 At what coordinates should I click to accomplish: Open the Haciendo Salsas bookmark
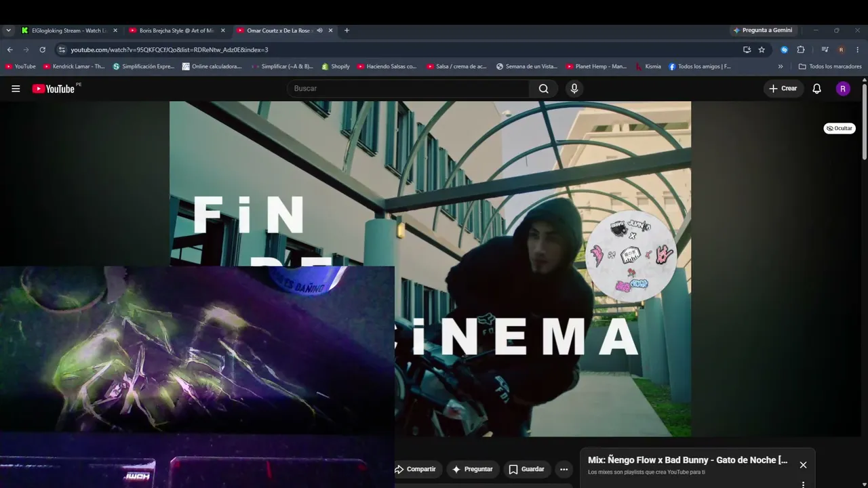click(x=387, y=66)
